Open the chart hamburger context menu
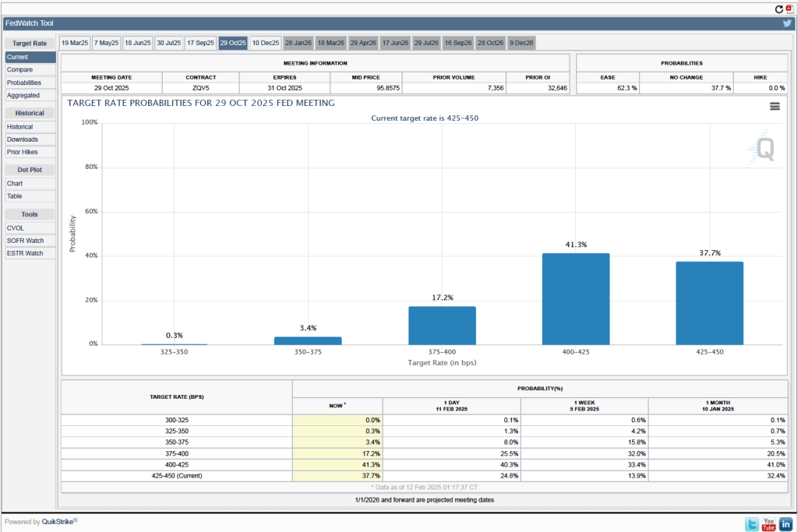The height and width of the screenshot is (532, 798). 775,107
